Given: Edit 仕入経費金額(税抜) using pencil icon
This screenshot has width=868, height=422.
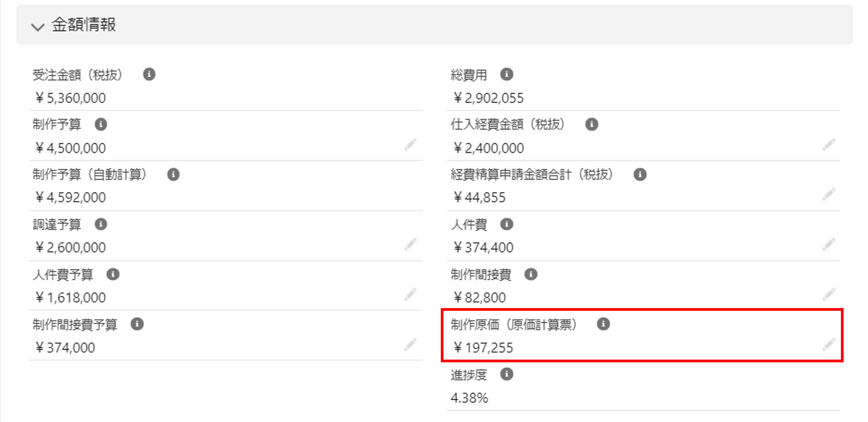Looking at the screenshot, I should coord(828,145).
